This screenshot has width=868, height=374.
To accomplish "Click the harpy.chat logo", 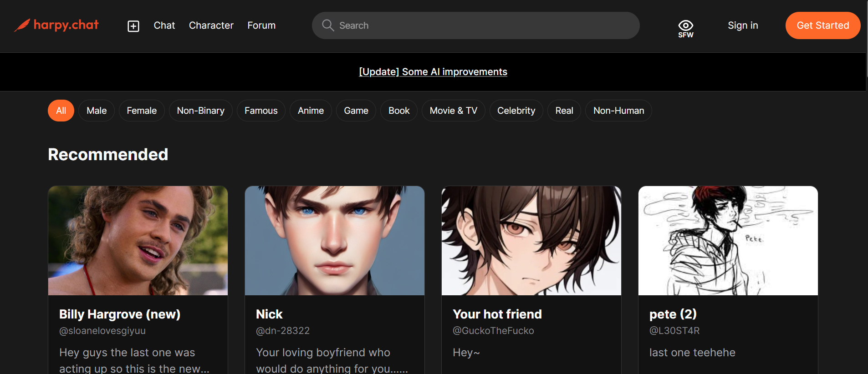I will click(56, 25).
